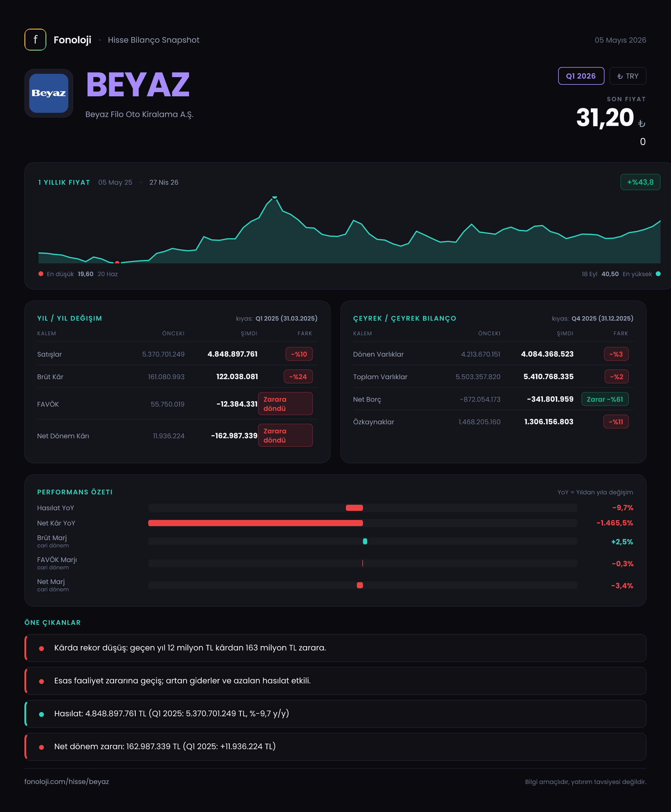Click the green peak marker on price chart
This screenshot has width=671, height=812.
pos(274,197)
